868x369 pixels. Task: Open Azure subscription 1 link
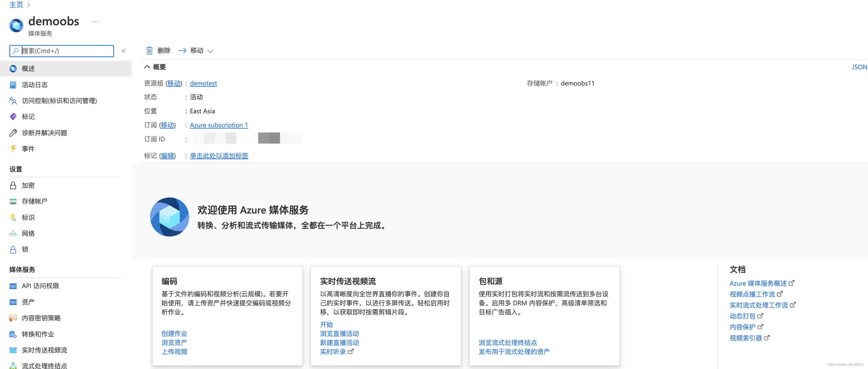tap(219, 125)
